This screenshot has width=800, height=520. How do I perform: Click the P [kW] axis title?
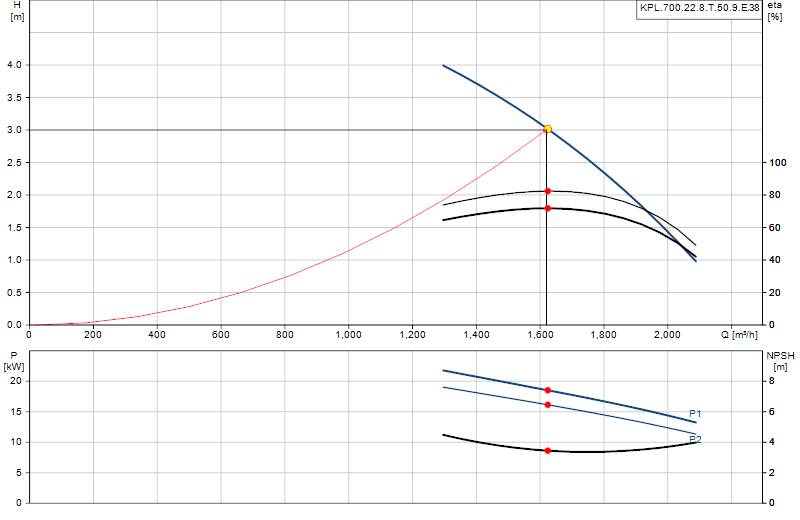14,361
